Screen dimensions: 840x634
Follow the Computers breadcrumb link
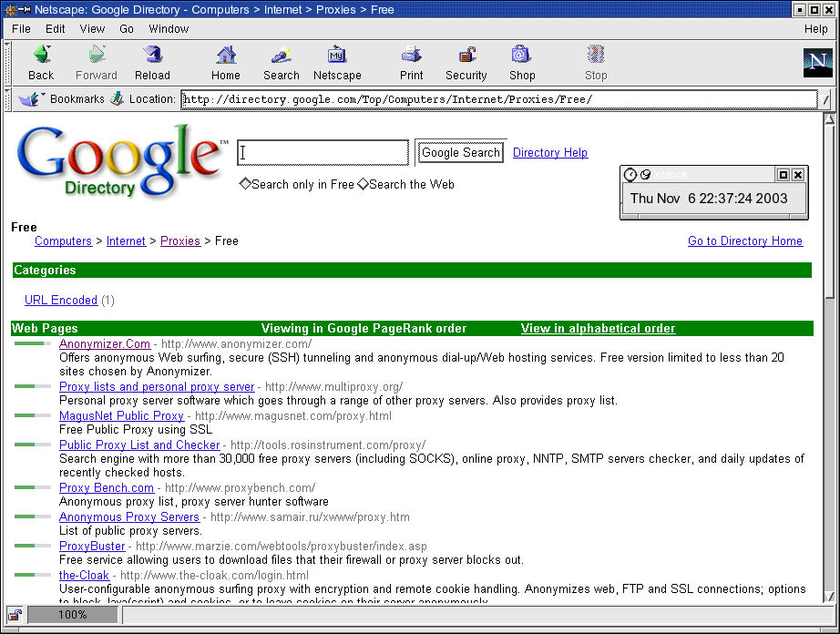click(x=63, y=241)
